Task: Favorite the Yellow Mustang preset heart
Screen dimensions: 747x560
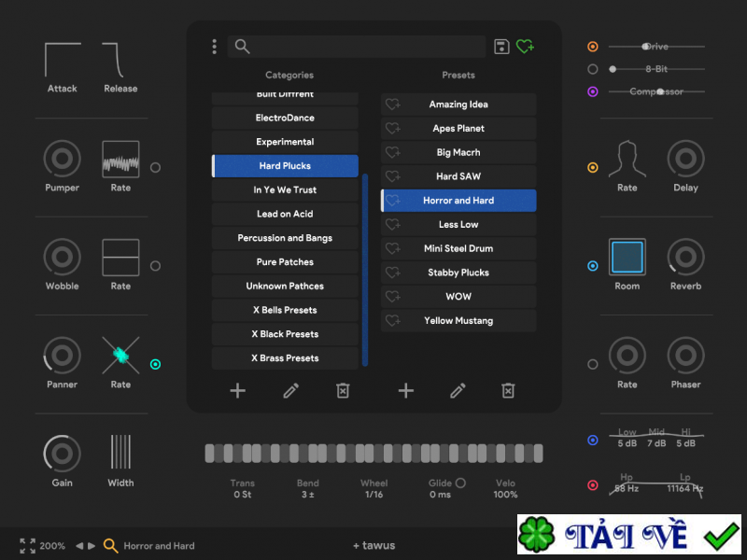Action: click(x=393, y=320)
